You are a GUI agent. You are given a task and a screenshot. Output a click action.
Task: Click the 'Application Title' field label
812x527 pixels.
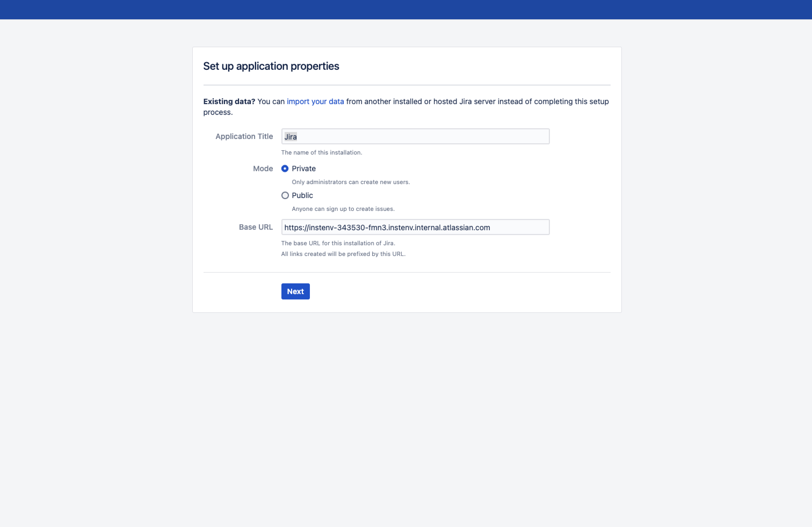[244, 136]
